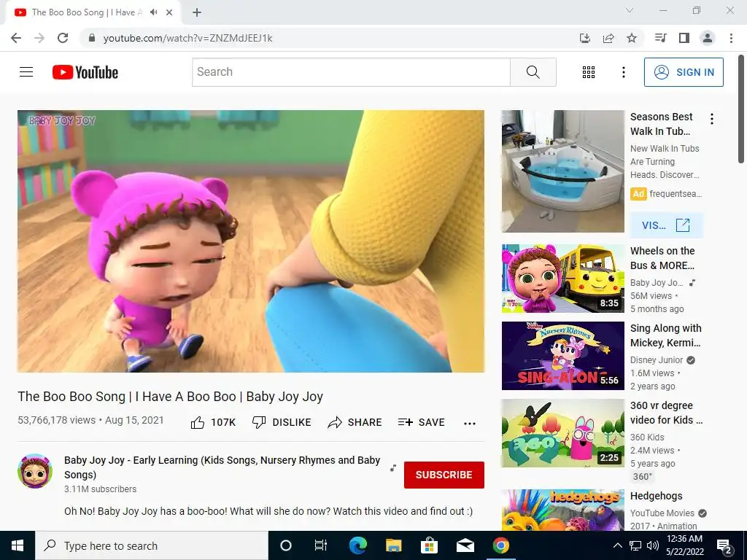This screenshot has height=560, width=747.
Task: Open the notification center icon
Action: point(724,545)
